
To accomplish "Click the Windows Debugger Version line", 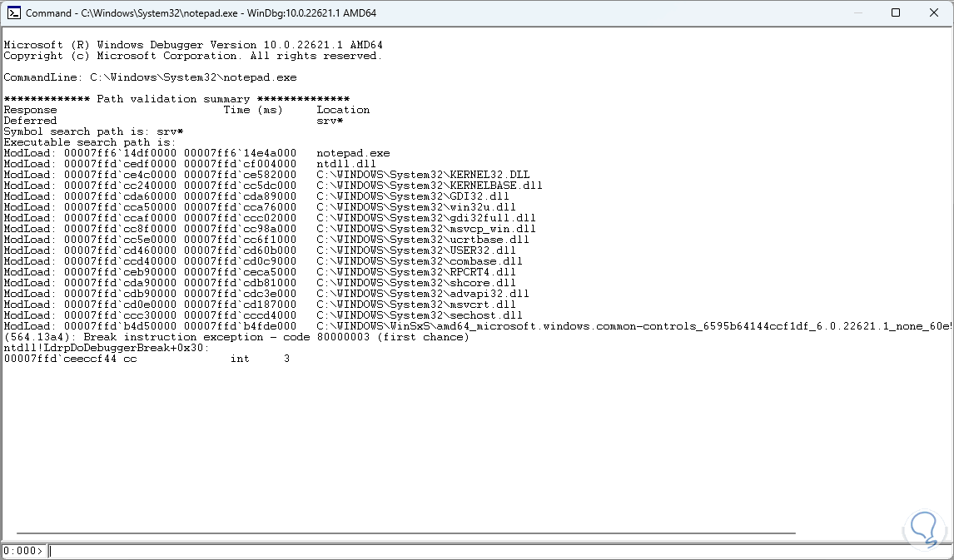I will click(x=193, y=45).
